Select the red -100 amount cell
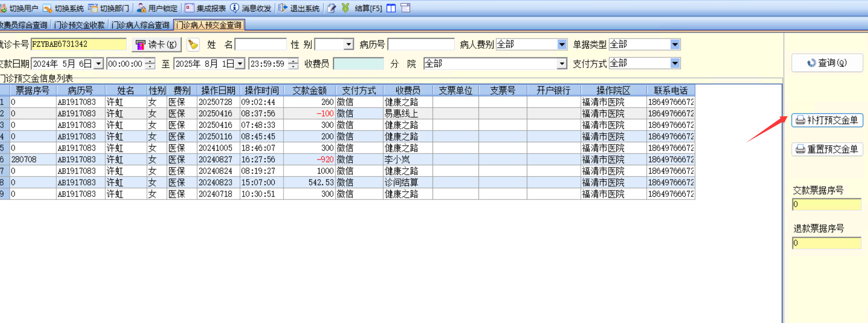Viewport: 868px width, 323px height. coord(309,113)
